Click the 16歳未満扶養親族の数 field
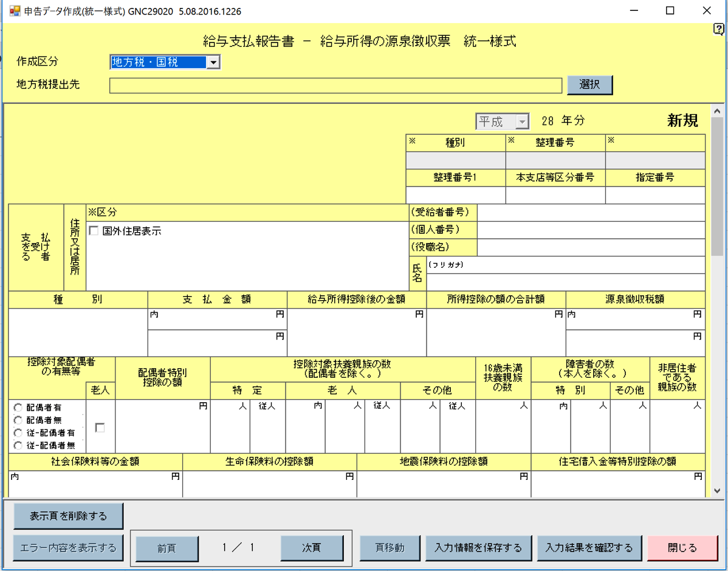 pos(503,426)
